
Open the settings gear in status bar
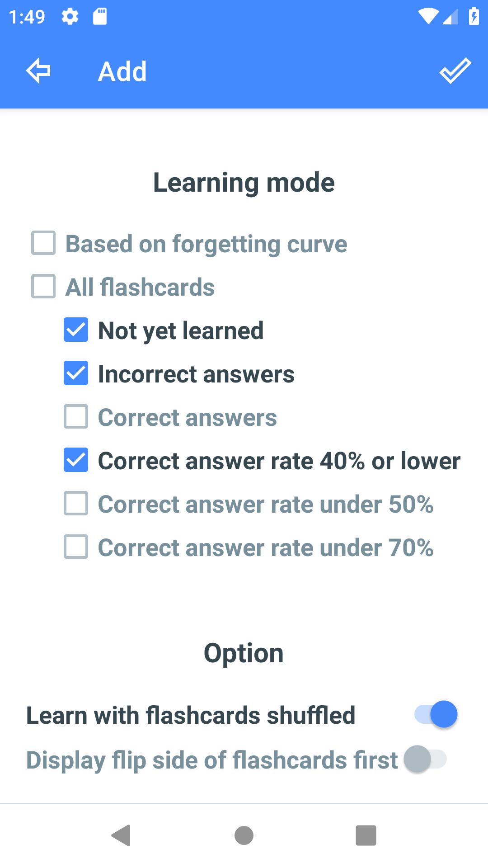[70, 17]
